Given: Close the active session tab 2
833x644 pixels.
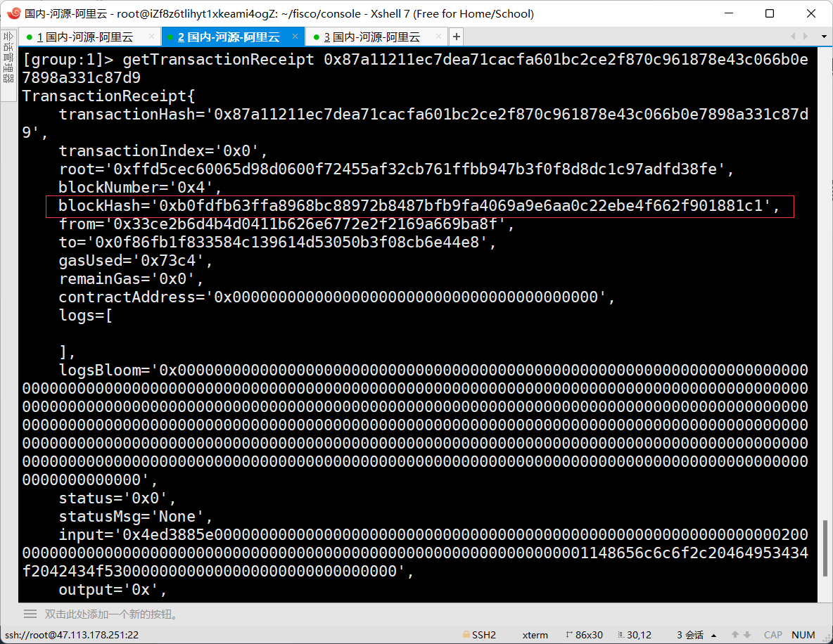Looking at the screenshot, I should click(295, 37).
